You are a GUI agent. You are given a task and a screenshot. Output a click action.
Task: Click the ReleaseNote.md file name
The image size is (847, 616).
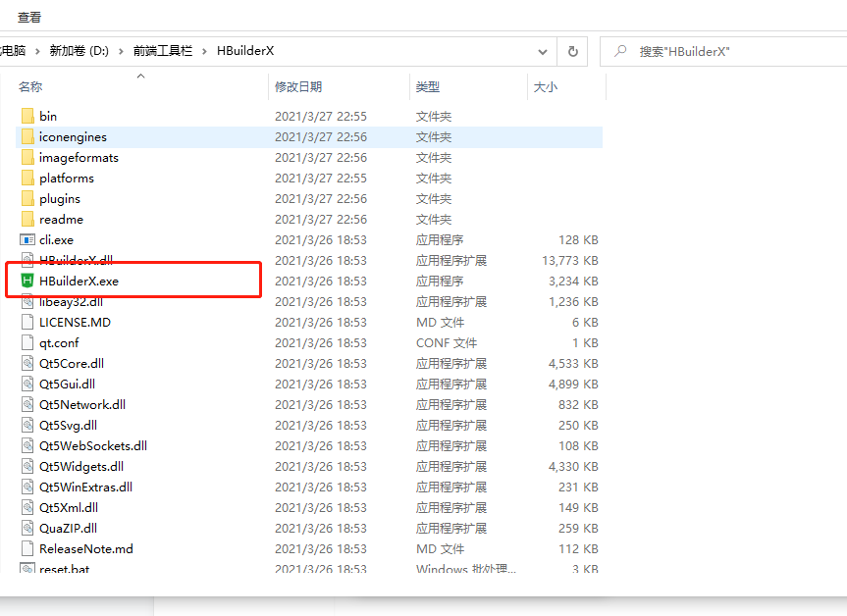86,548
